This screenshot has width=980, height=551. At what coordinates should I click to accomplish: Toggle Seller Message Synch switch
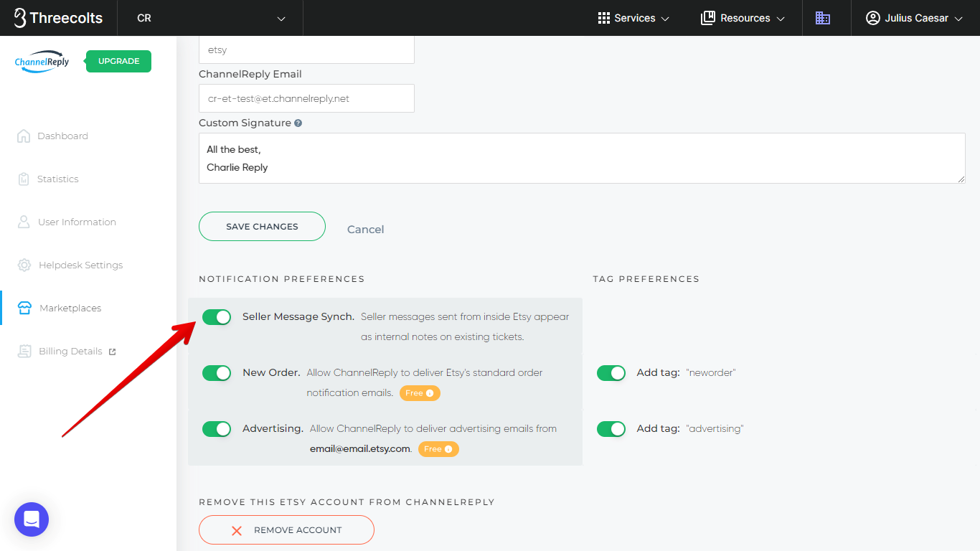[217, 317]
